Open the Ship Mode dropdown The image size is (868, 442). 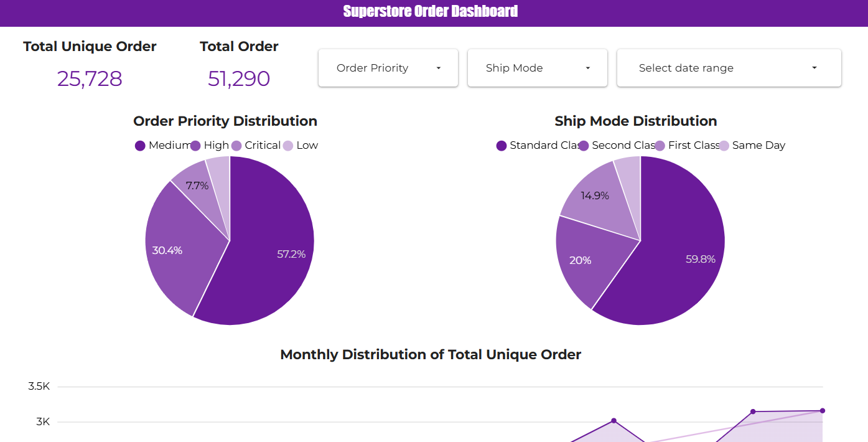coord(537,67)
